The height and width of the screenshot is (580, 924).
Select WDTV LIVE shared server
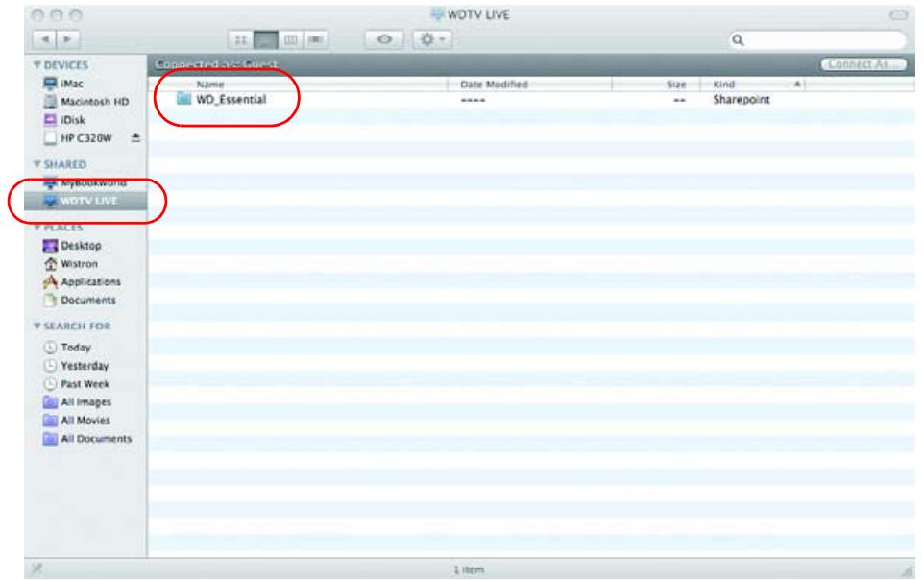pos(85,201)
